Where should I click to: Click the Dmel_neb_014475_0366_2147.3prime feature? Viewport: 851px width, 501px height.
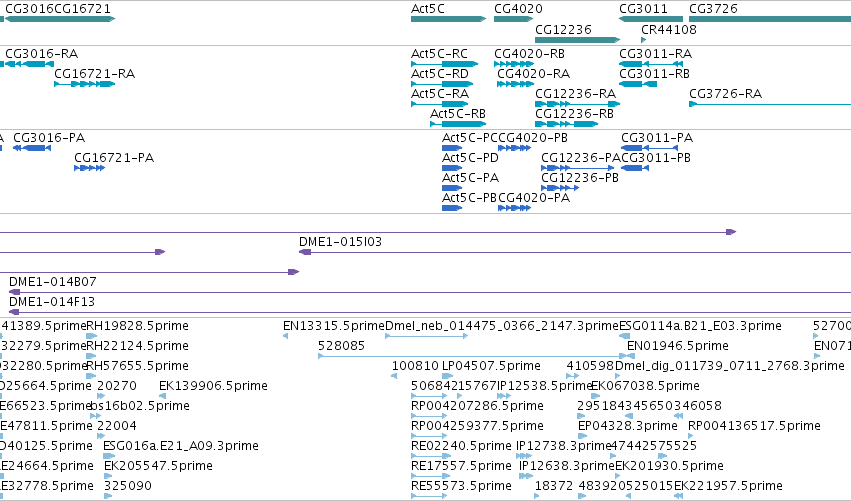(x=427, y=337)
